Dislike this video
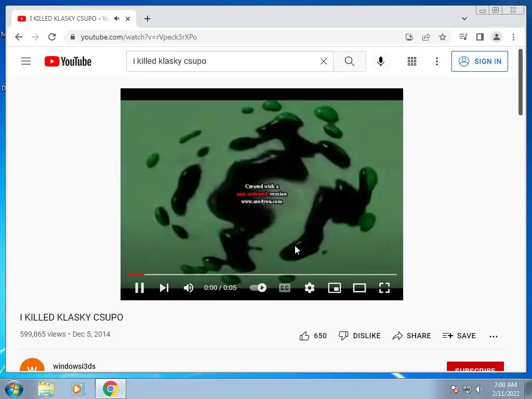 (x=360, y=336)
